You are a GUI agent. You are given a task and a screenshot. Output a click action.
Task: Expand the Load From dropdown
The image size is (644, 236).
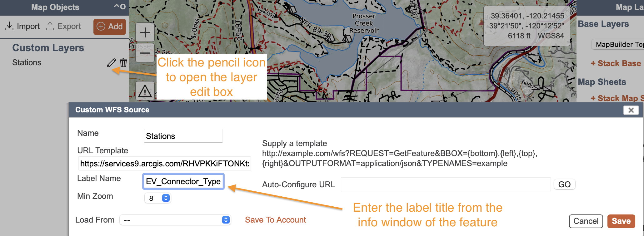[x=175, y=220]
